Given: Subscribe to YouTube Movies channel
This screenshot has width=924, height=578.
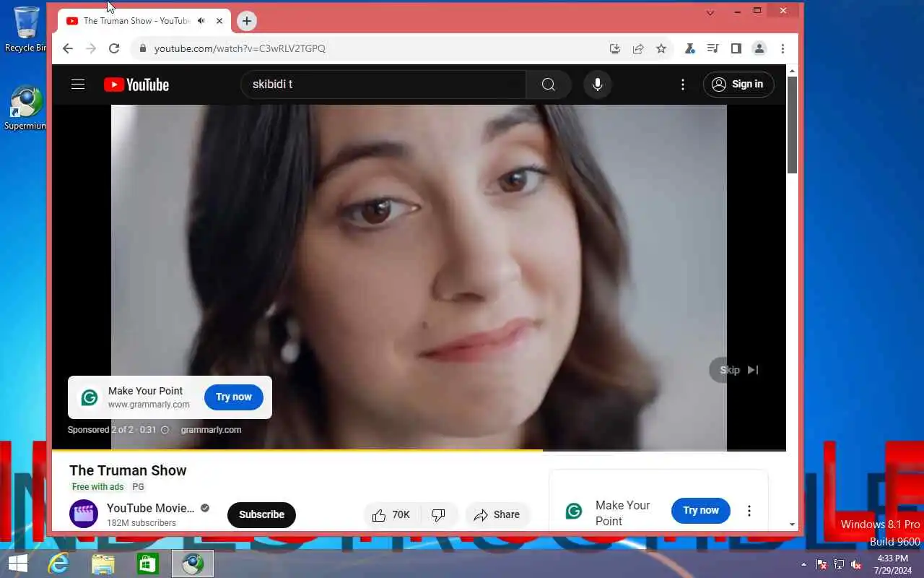Looking at the screenshot, I should point(261,514).
